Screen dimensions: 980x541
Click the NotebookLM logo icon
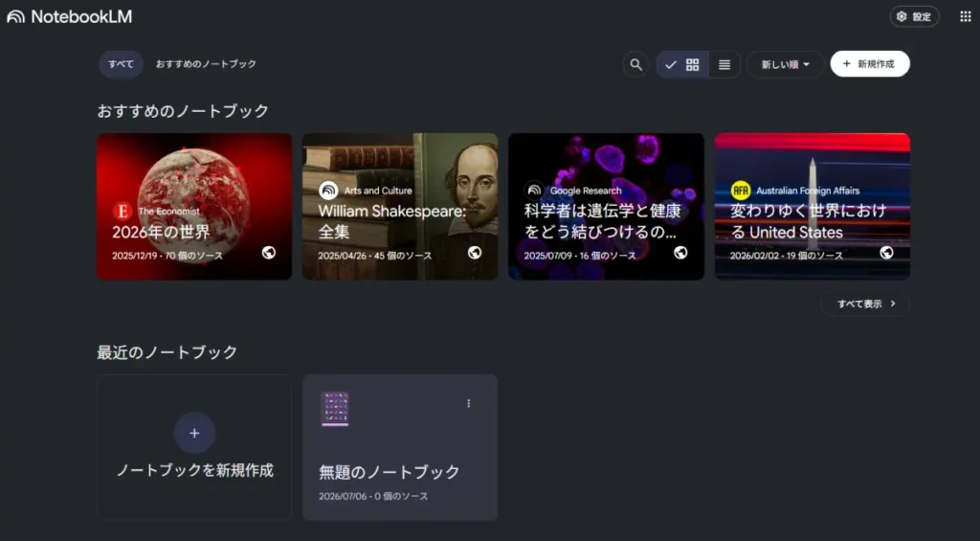click(15, 17)
